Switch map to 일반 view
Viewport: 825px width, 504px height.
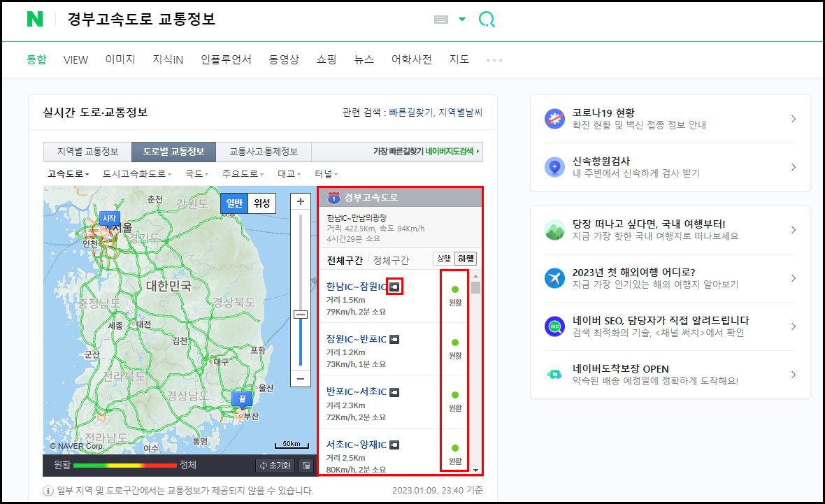234,203
